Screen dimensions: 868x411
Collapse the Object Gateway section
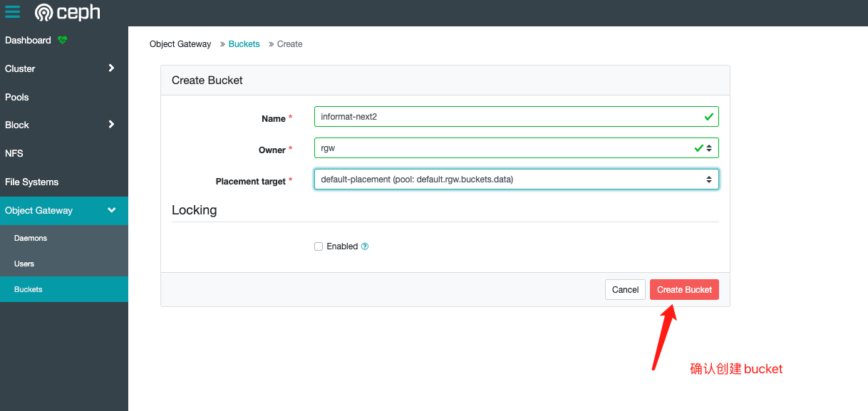point(111,210)
